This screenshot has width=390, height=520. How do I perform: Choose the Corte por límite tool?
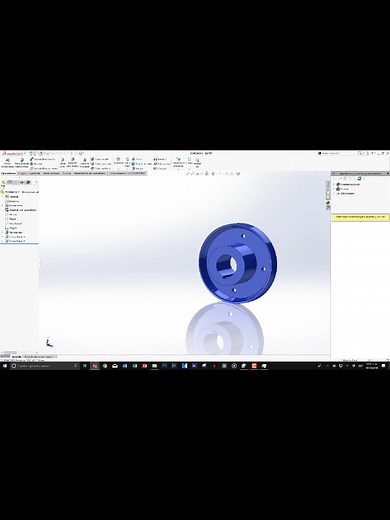pos(101,168)
